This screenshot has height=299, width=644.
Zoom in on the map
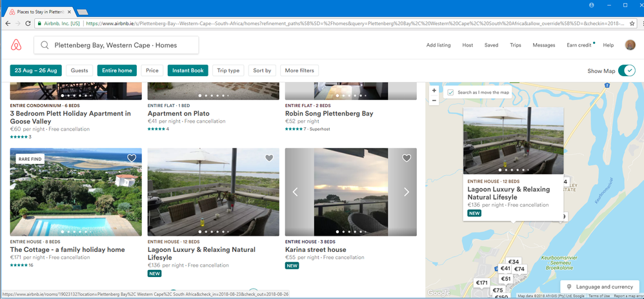[434, 91]
